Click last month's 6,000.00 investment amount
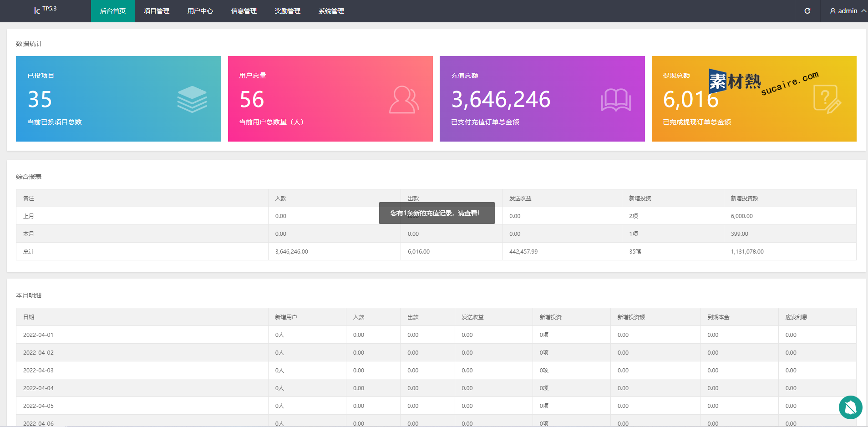Image resolution: width=868 pixels, height=427 pixels. point(742,216)
